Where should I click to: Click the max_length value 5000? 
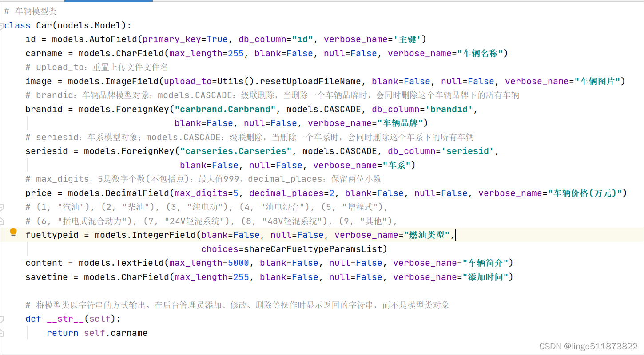239,263
